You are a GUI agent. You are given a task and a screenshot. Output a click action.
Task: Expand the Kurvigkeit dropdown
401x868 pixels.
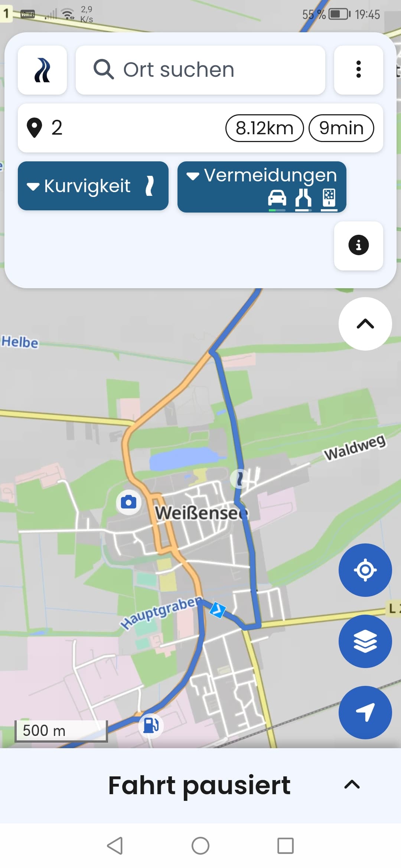click(x=93, y=186)
